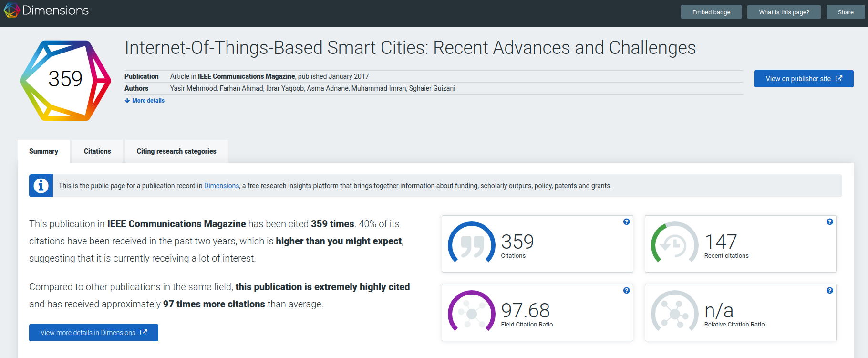Click the Citations quote-mark gauge icon

[x=471, y=244]
